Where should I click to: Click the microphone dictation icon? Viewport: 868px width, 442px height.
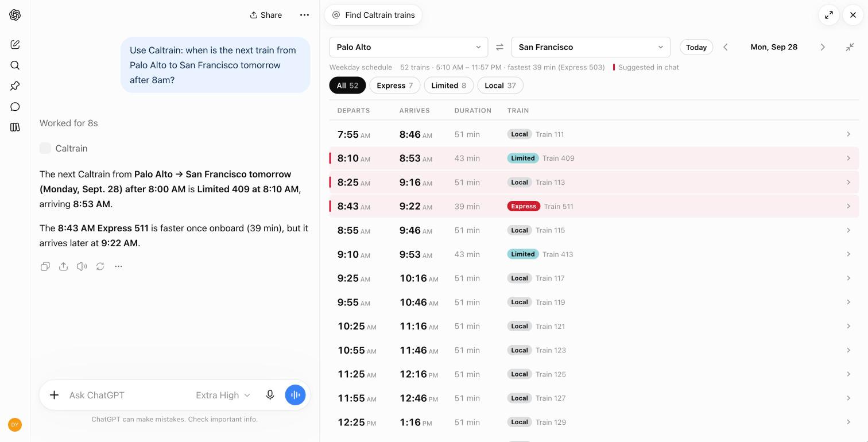[x=270, y=395]
